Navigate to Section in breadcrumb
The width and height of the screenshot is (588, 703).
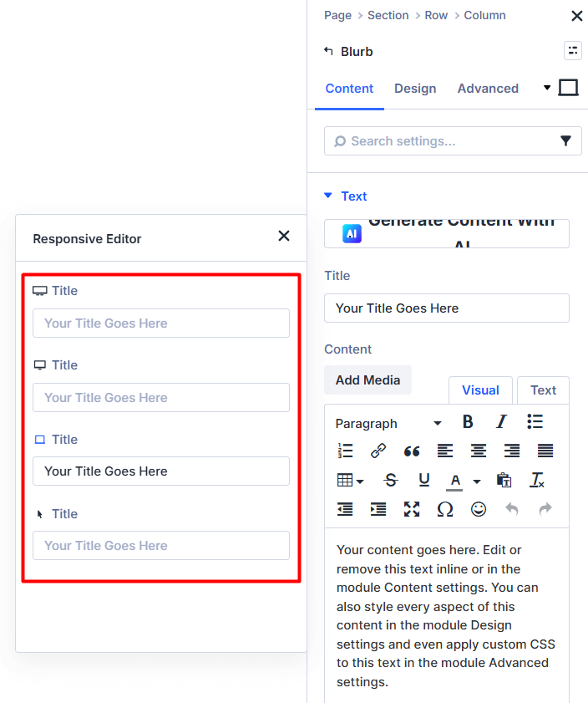[388, 15]
